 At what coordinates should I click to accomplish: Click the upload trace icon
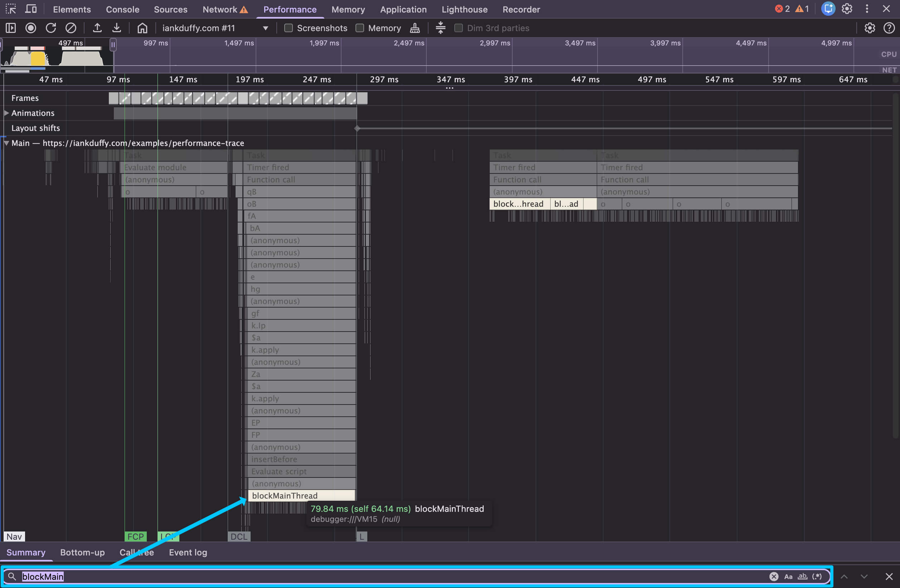97,28
